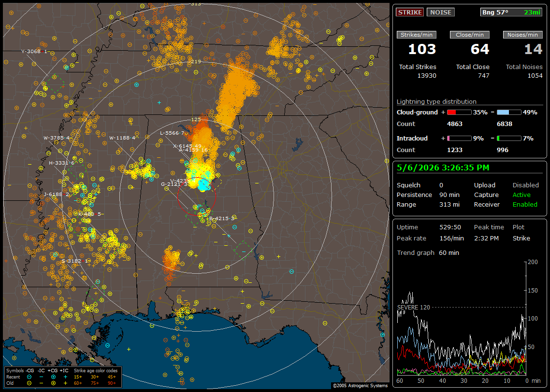Image resolution: width=550 pixels, height=392 pixels.
Task: Change the Range 313 mi value
Action: click(x=449, y=204)
